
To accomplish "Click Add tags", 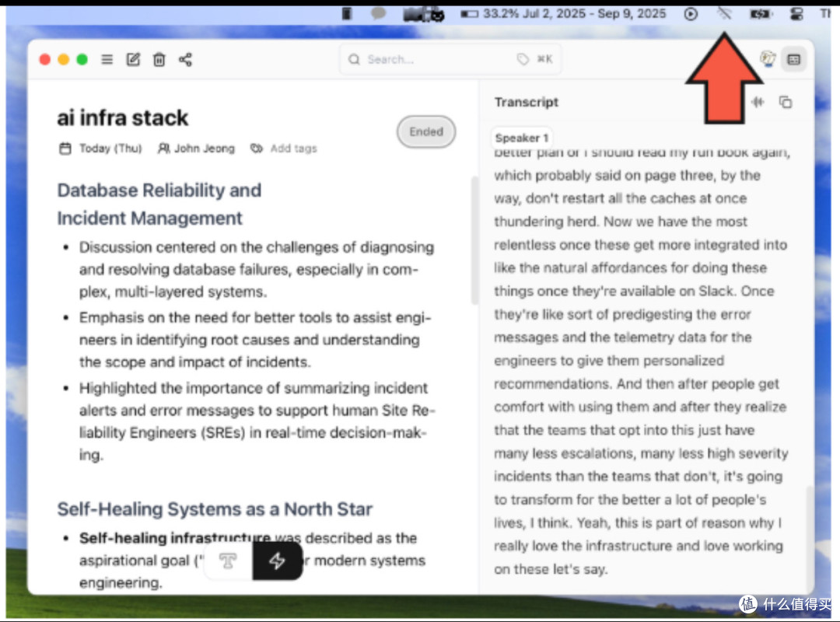I will coord(293,149).
